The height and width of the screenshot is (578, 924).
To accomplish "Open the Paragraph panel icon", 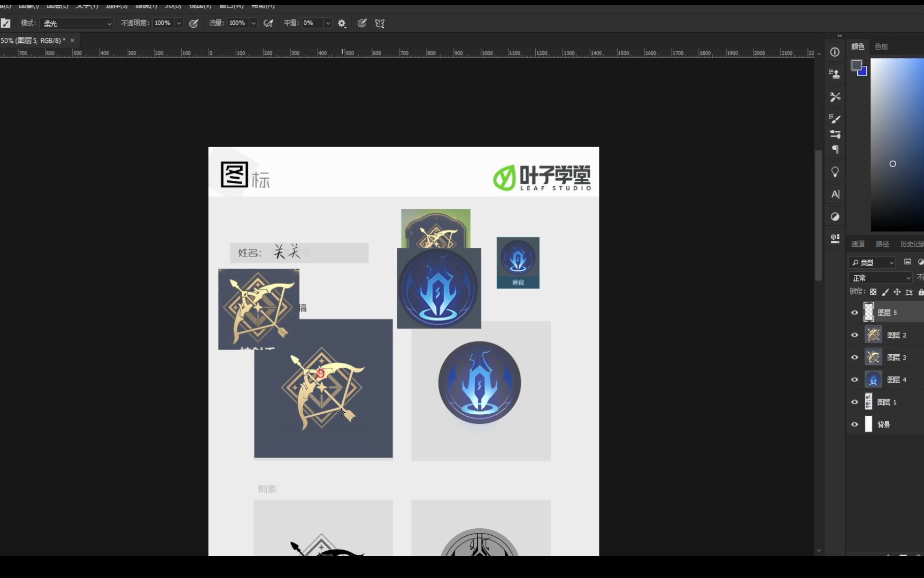I will (x=835, y=149).
